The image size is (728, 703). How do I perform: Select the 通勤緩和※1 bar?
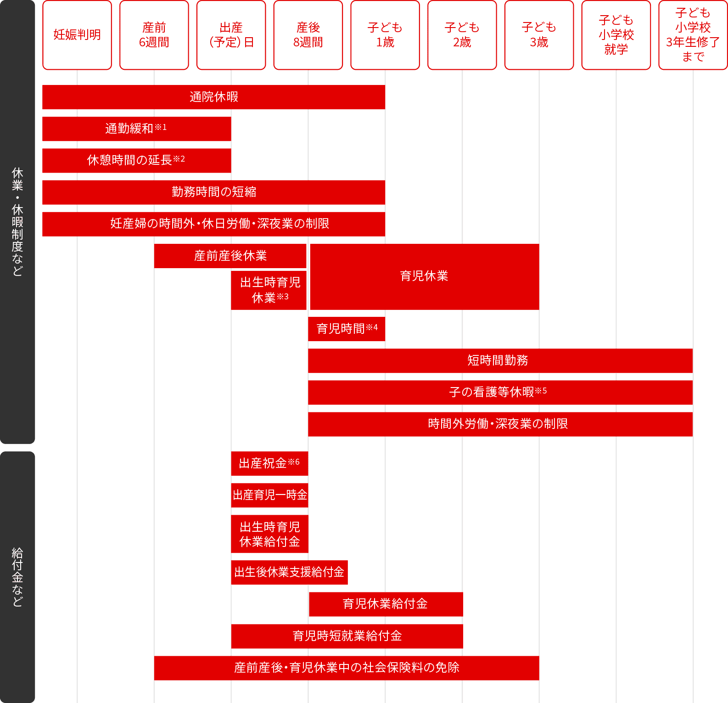point(137,129)
